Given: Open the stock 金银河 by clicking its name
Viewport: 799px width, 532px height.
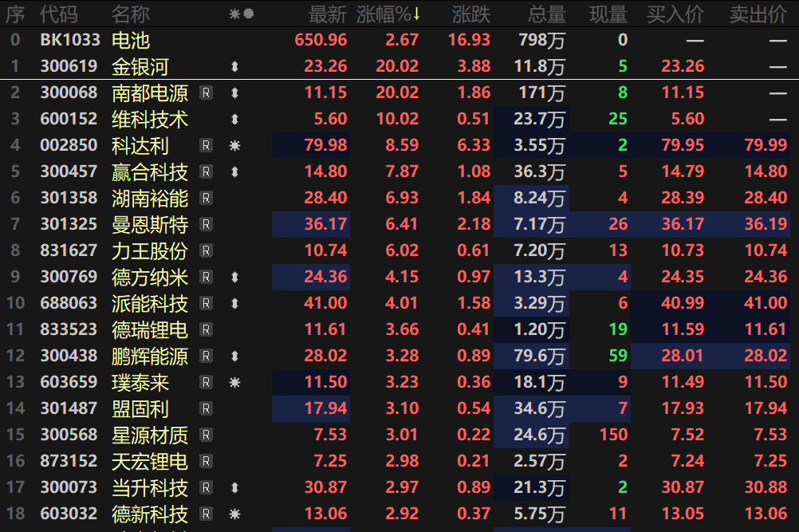Looking at the screenshot, I should [138, 66].
